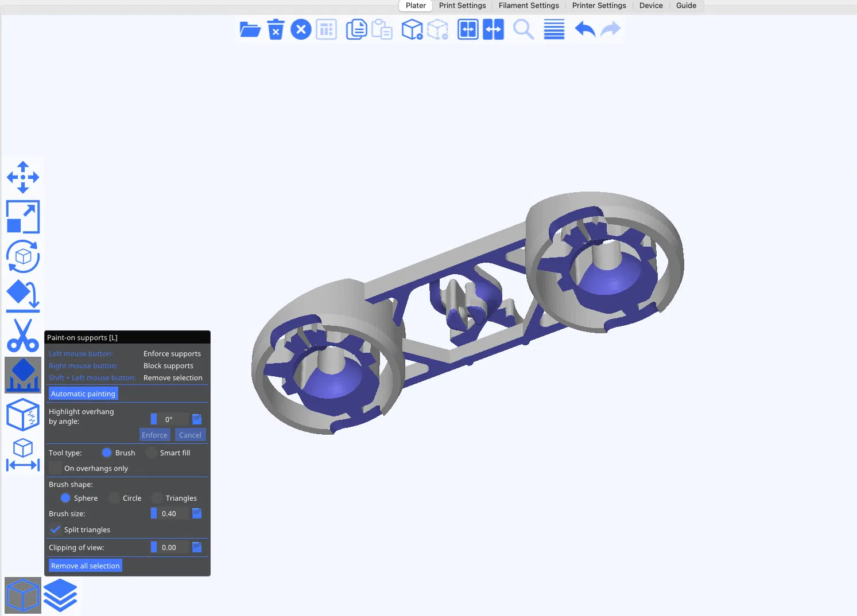The width and height of the screenshot is (857, 616).
Task: Toggle the Paint-on supports tool
Action: coord(23,375)
